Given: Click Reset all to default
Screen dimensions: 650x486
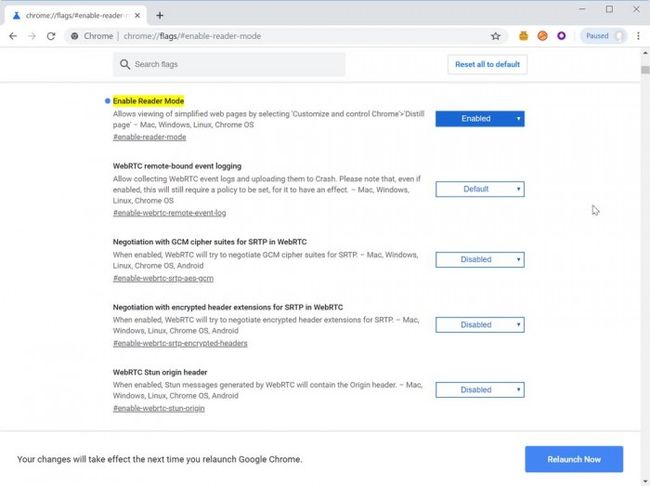Looking at the screenshot, I should (488, 64).
